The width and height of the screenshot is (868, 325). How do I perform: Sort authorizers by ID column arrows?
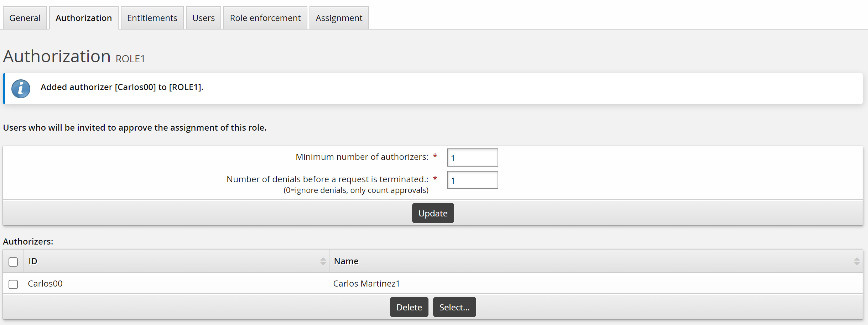pos(323,261)
